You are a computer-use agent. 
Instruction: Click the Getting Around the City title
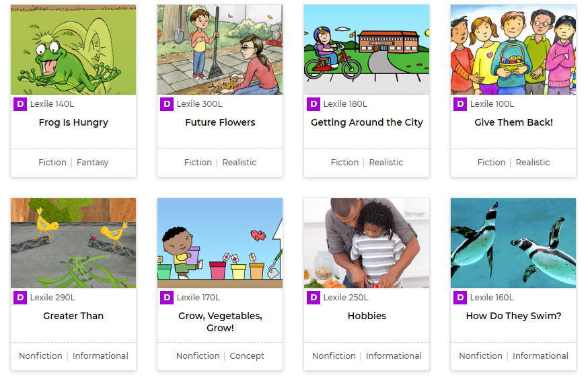pyautogui.click(x=367, y=122)
